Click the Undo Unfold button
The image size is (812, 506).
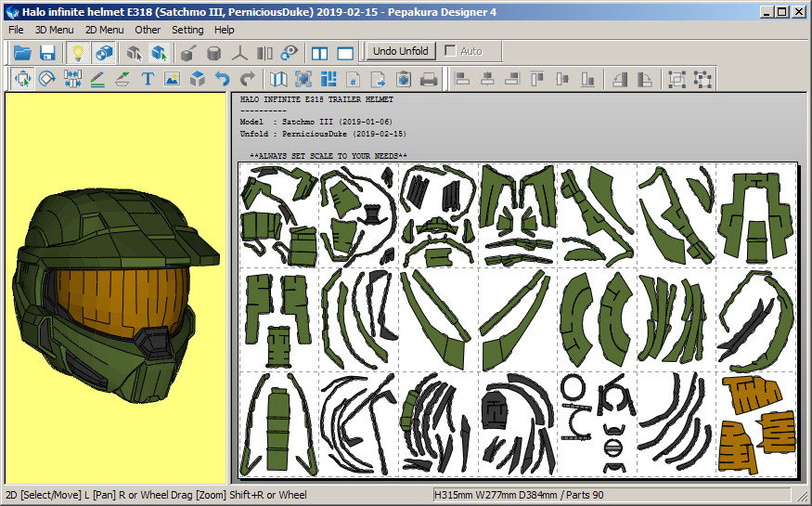(401, 51)
